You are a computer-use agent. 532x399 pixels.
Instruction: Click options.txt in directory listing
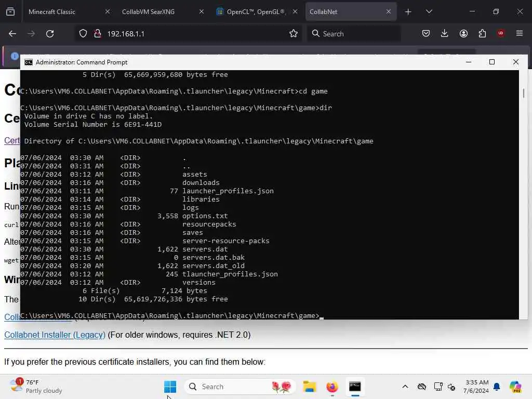coord(205,216)
